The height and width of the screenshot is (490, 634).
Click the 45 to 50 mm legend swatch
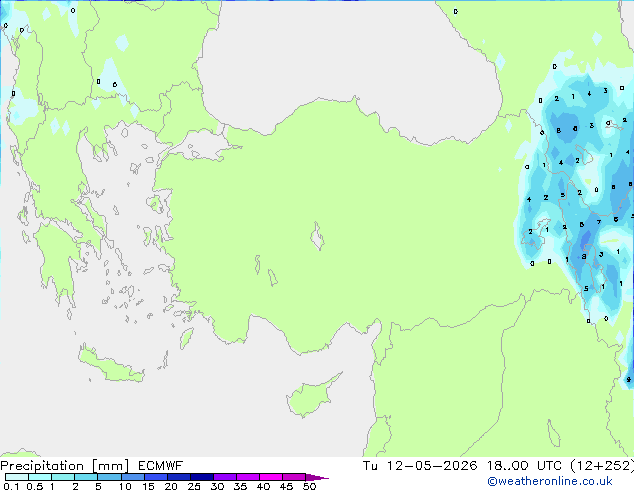(x=294, y=477)
